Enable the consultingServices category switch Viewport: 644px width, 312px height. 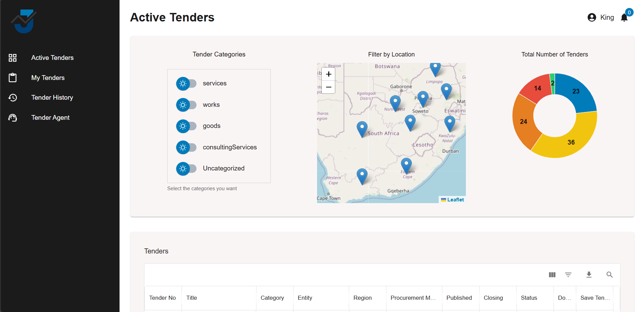pyautogui.click(x=186, y=147)
